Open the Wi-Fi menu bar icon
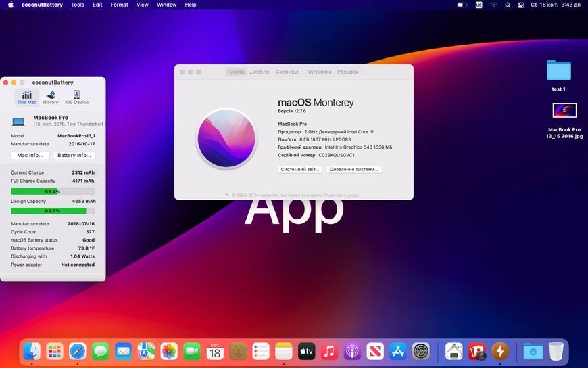This screenshot has width=588, height=368. (x=494, y=5)
